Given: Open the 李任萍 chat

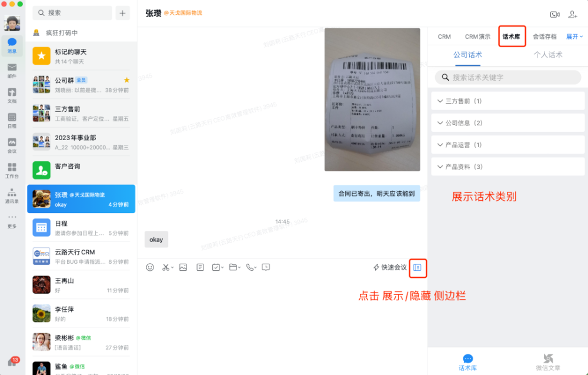Looking at the screenshot, I should (x=81, y=313).
